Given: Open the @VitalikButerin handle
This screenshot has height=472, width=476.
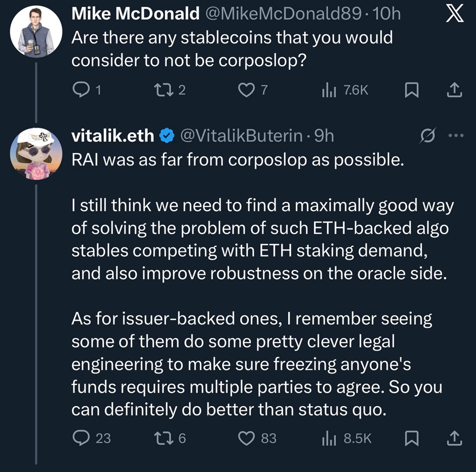Looking at the screenshot, I should pos(243,135).
